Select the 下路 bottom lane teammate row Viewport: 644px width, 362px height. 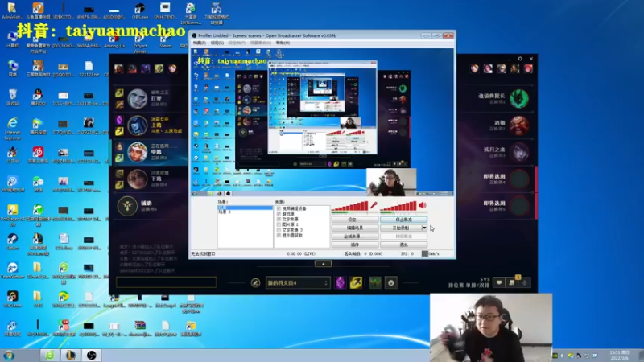(149, 179)
